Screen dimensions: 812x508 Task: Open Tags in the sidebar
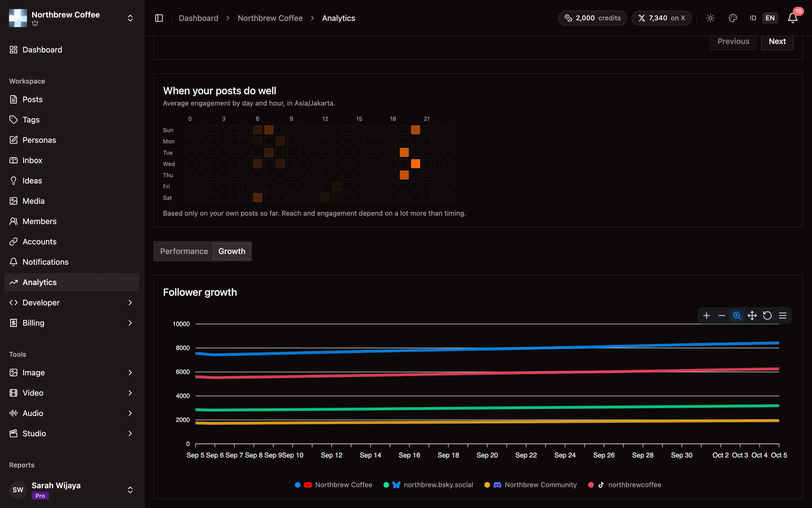(x=72, y=120)
